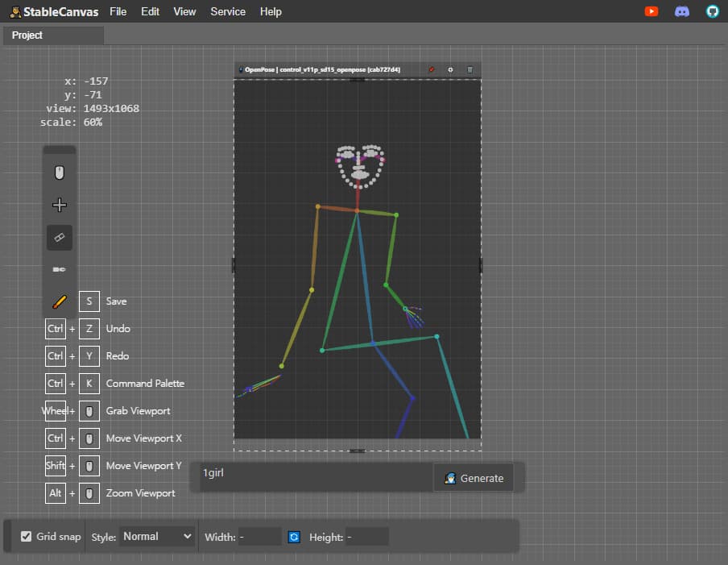Open the Discord link icon
Viewport: 728px width, 565px height.
[x=681, y=11]
